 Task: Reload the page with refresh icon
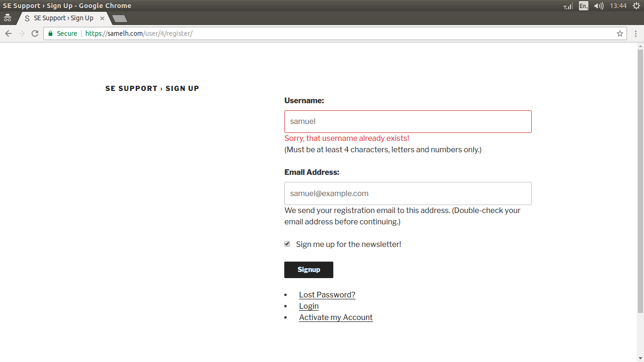click(35, 33)
